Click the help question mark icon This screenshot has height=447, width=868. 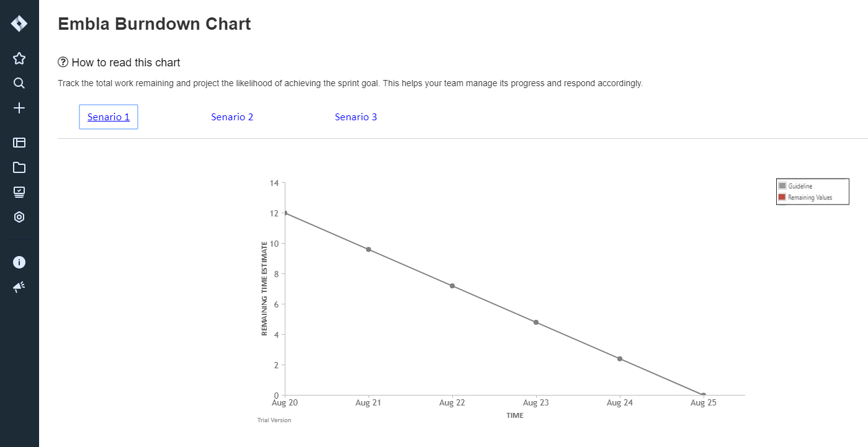63,62
